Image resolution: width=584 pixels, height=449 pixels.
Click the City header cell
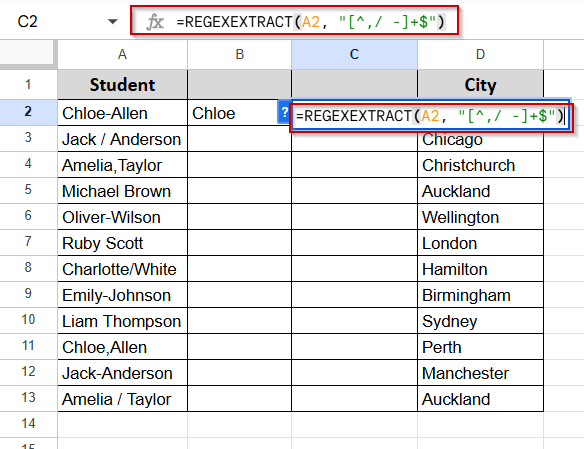tap(480, 85)
